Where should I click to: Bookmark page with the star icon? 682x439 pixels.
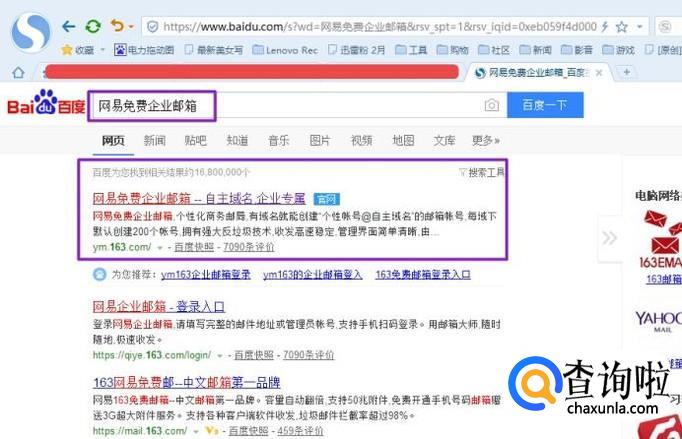(x=622, y=27)
